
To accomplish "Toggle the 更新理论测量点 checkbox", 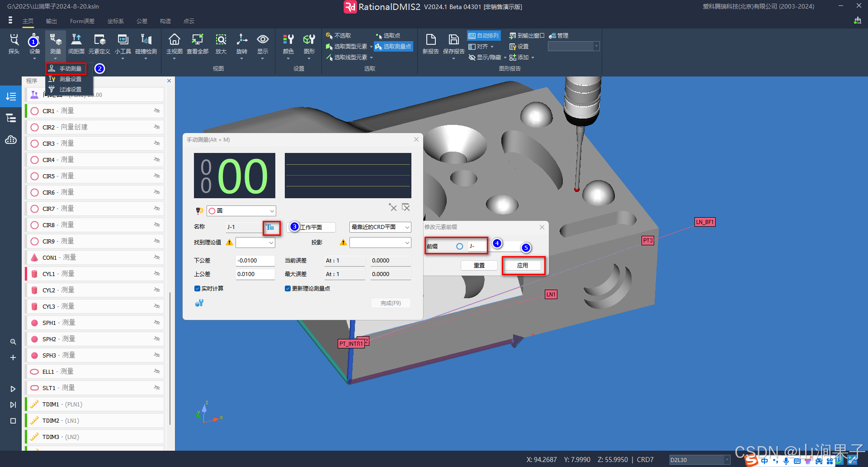I will pyautogui.click(x=288, y=289).
